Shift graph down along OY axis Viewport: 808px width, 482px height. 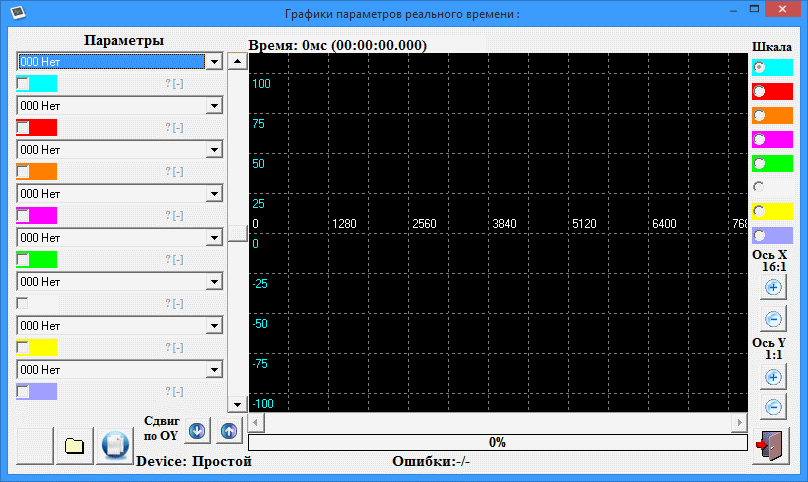click(197, 431)
